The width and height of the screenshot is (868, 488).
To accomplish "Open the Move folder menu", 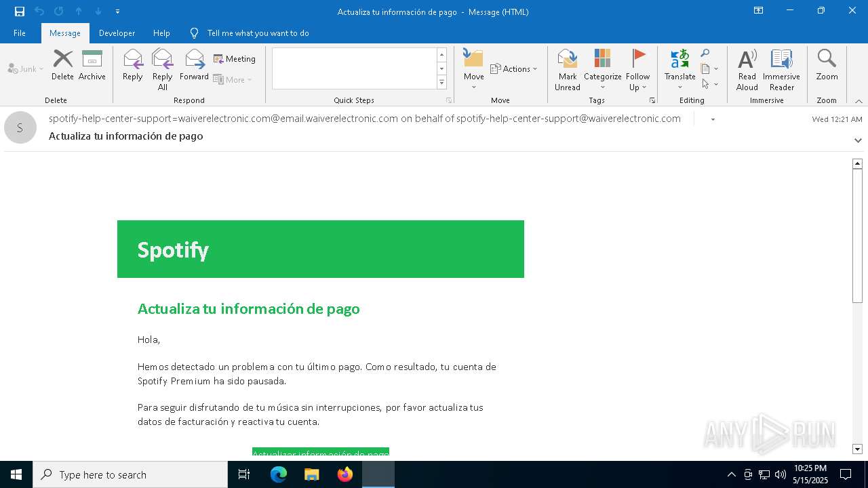I will pos(474,69).
